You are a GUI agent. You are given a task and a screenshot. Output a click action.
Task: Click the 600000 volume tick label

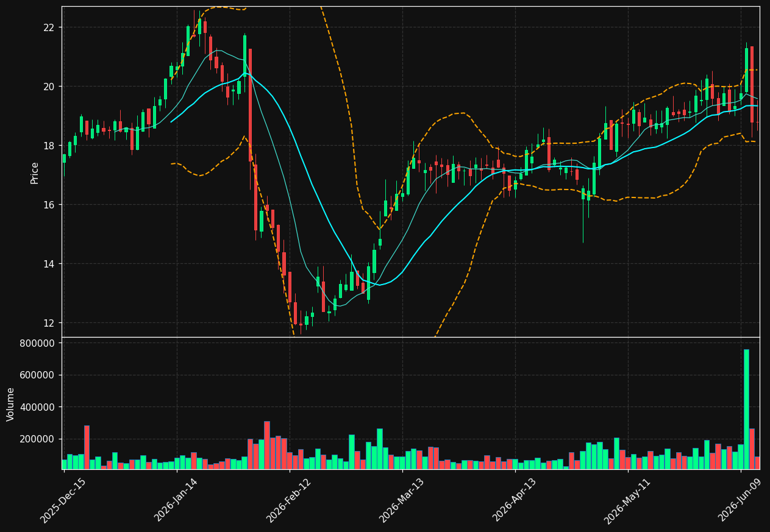click(x=38, y=375)
